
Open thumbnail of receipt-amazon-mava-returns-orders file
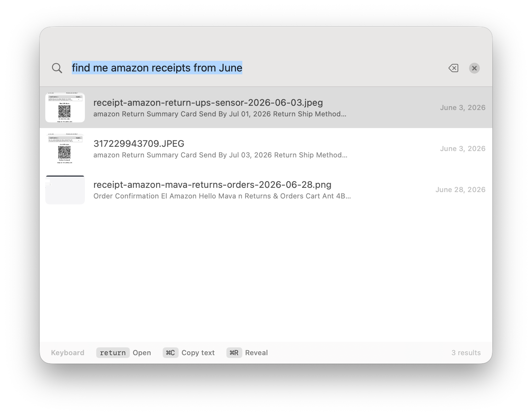pyautogui.click(x=65, y=190)
